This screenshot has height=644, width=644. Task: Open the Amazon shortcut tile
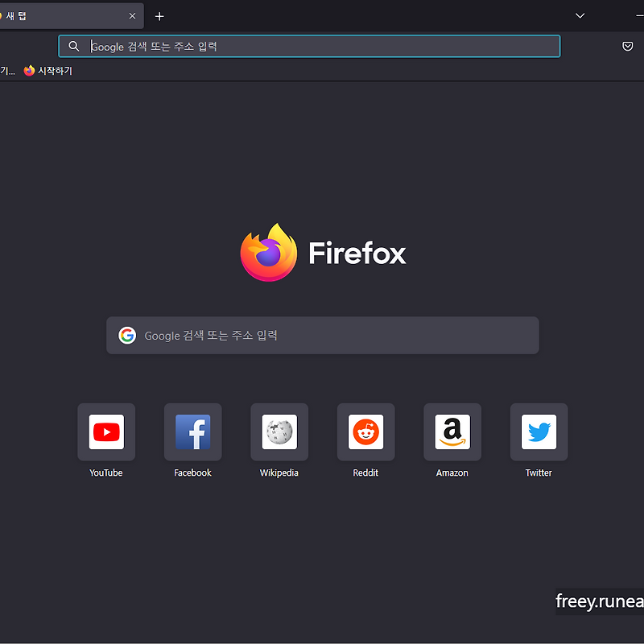tap(452, 431)
